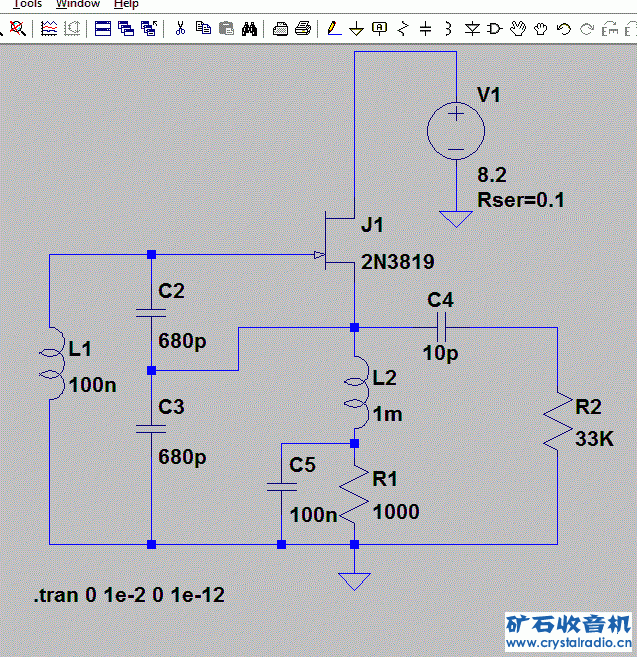The width and height of the screenshot is (637, 657).
Task: Select the Copy tool icon
Action: point(203,29)
